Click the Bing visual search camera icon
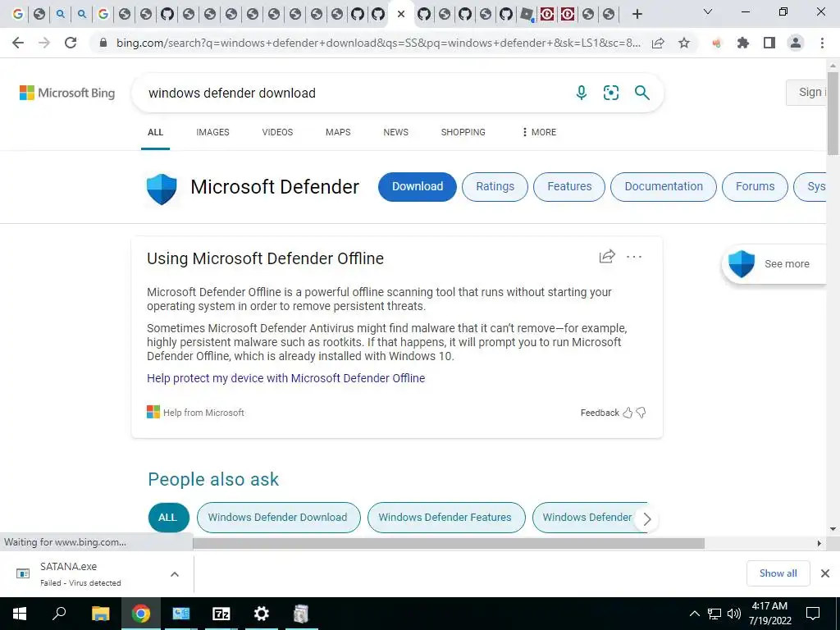This screenshot has height=630, width=840. click(610, 93)
